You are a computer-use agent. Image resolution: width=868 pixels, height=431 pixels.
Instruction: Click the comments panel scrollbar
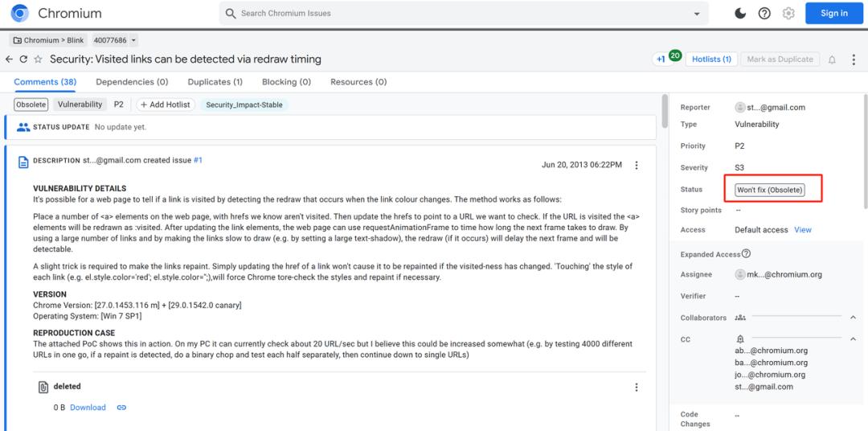pyautogui.click(x=665, y=111)
